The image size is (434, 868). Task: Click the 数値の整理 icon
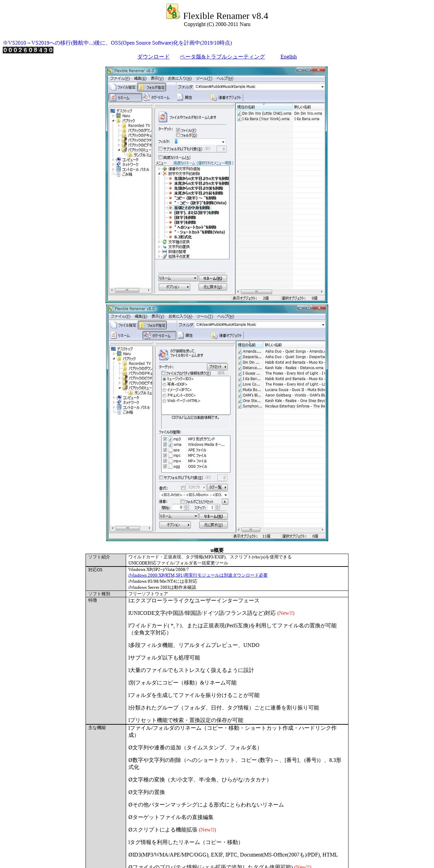[x=165, y=252]
